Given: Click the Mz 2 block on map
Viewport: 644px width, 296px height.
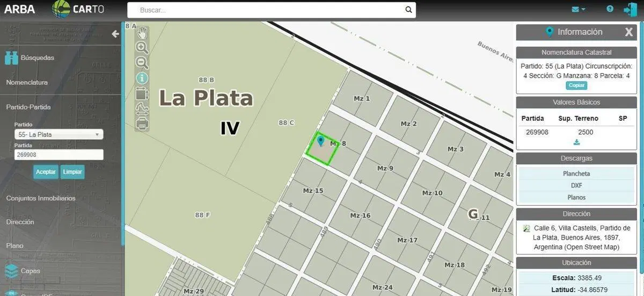Looking at the screenshot, I should 408,124.
